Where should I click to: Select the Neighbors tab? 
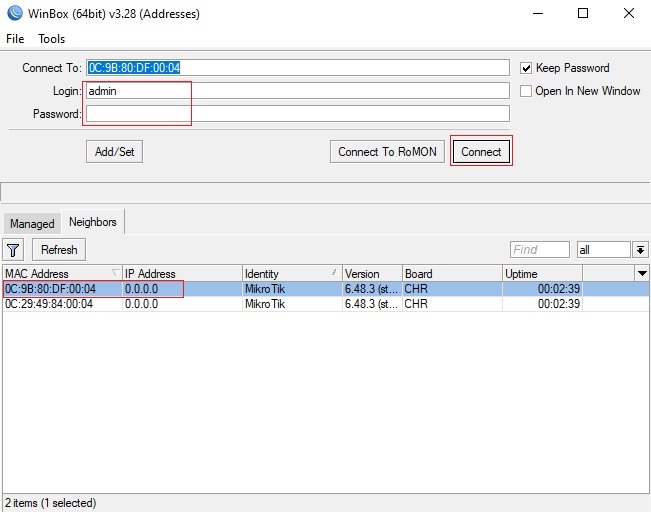coord(93,222)
